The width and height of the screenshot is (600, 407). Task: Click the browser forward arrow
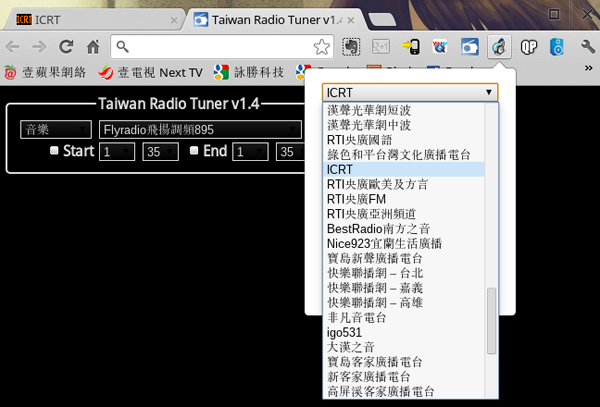[x=39, y=47]
